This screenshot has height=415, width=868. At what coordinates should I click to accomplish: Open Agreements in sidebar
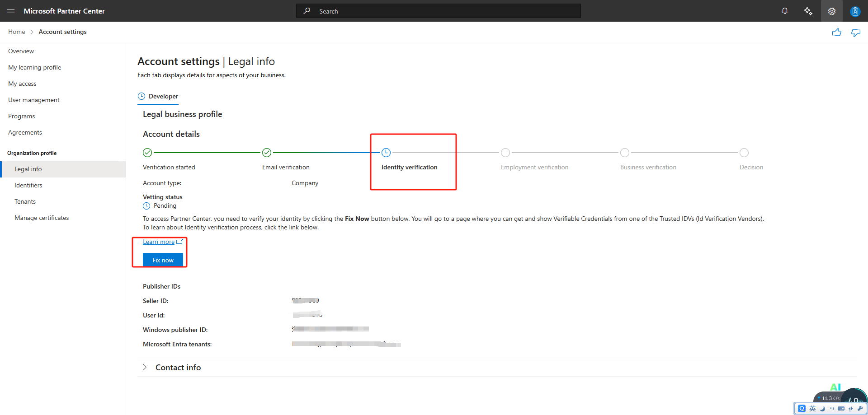25,132
